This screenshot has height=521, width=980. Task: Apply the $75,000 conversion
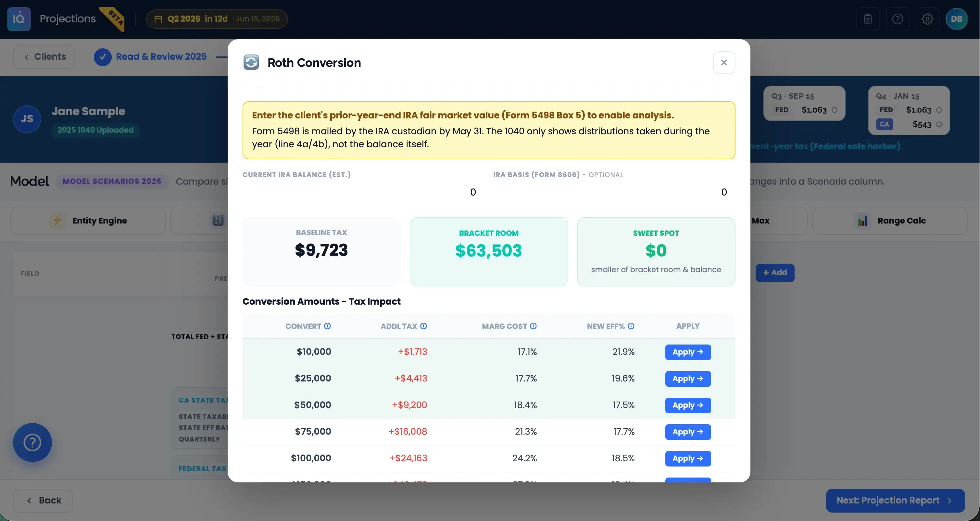click(x=688, y=432)
